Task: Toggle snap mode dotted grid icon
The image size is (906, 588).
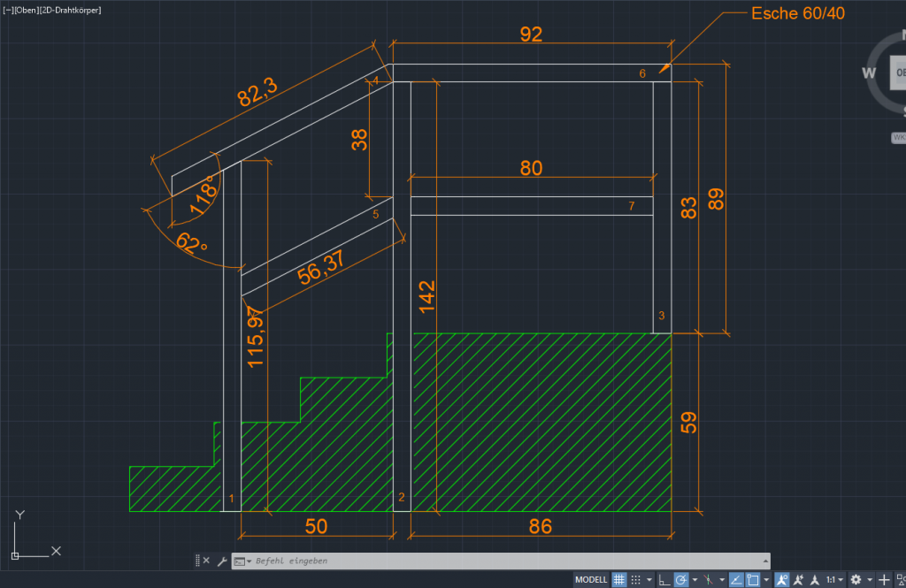Action: point(635,580)
